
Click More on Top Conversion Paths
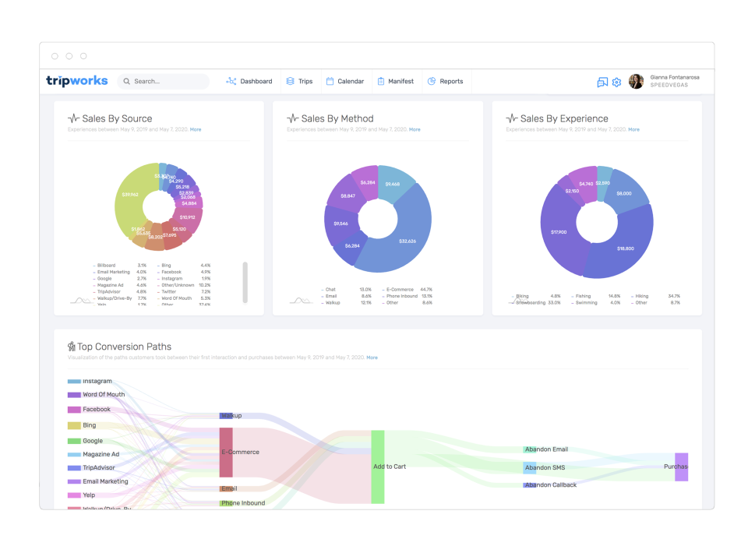point(372,357)
